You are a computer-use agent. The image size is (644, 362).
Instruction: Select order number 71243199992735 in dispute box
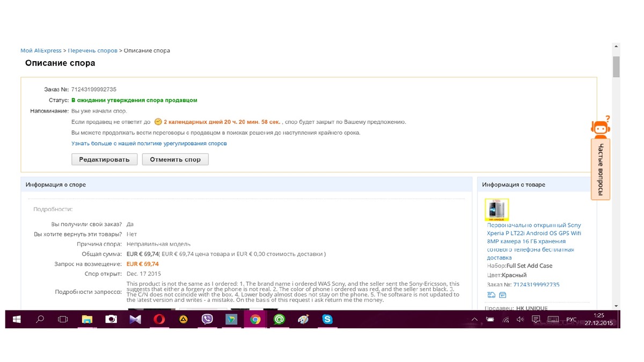click(x=94, y=89)
